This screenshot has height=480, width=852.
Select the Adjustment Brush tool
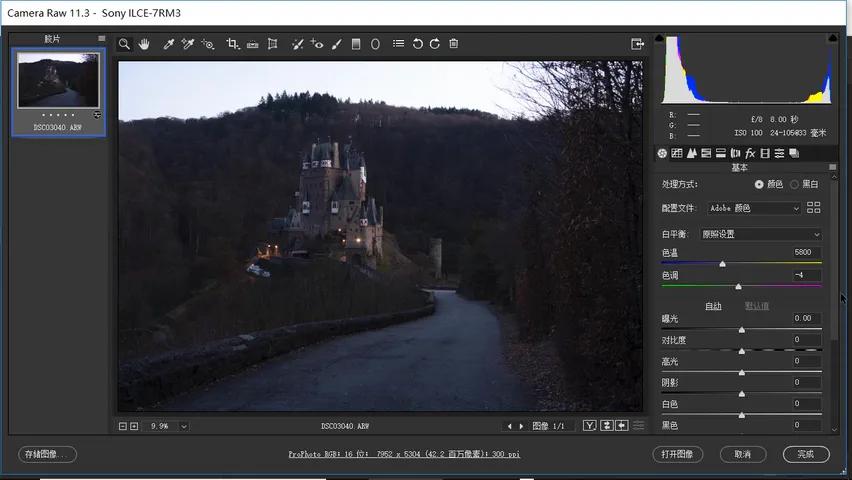[x=337, y=44]
